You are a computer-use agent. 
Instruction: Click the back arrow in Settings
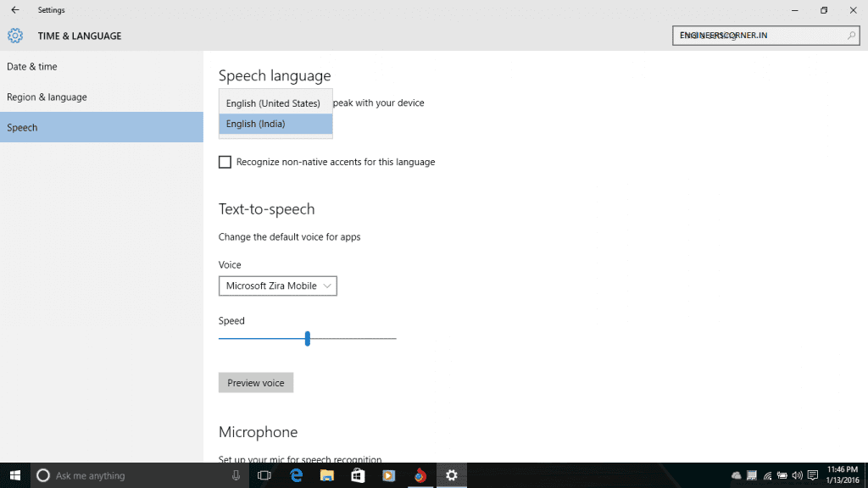coord(14,10)
